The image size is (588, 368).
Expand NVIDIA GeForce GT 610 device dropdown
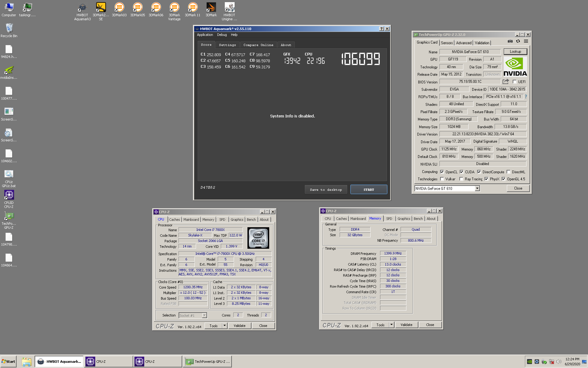click(x=477, y=189)
